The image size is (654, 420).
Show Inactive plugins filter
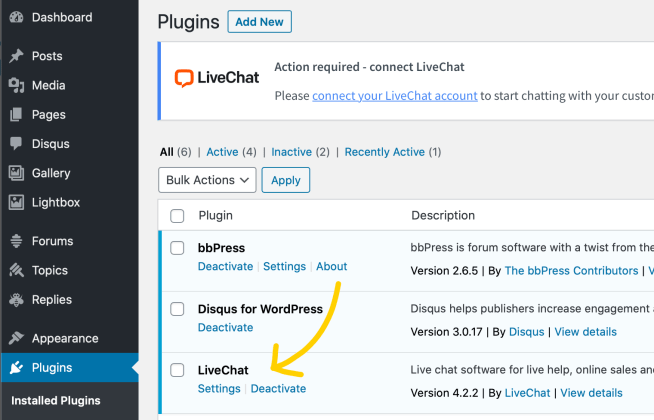pyautogui.click(x=292, y=152)
